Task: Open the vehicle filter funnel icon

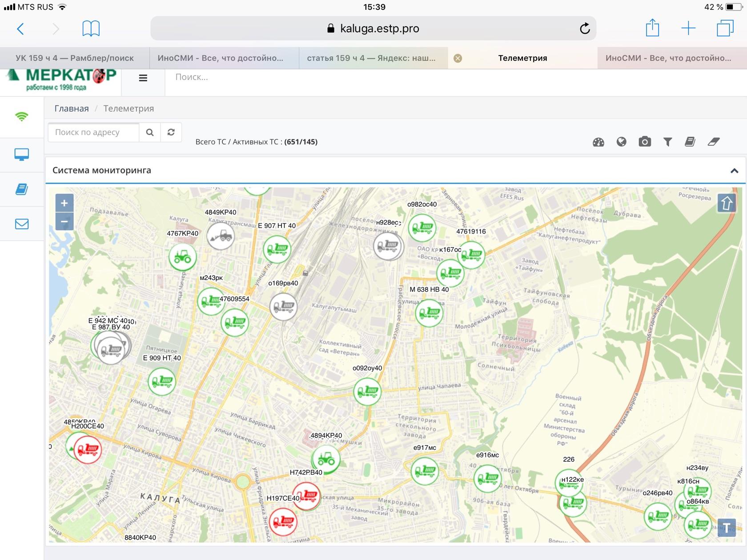Action: pyautogui.click(x=667, y=142)
